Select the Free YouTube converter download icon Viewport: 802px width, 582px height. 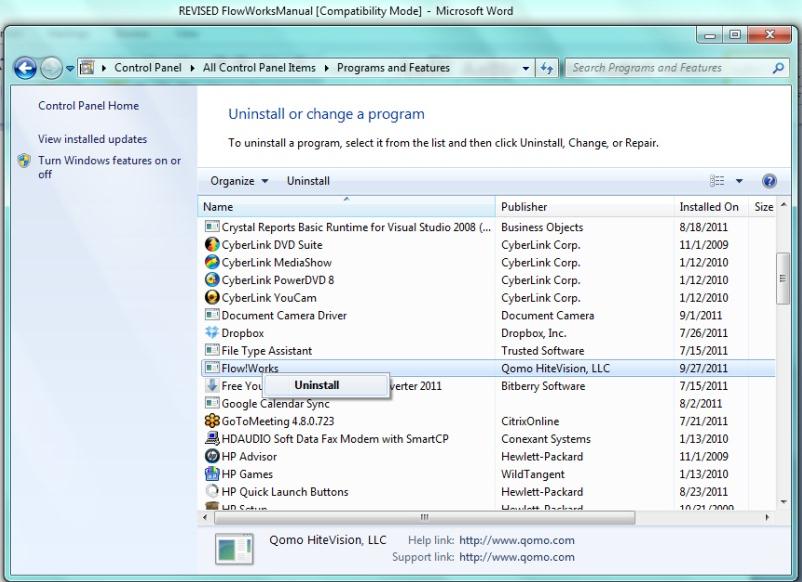click(212, 386)
